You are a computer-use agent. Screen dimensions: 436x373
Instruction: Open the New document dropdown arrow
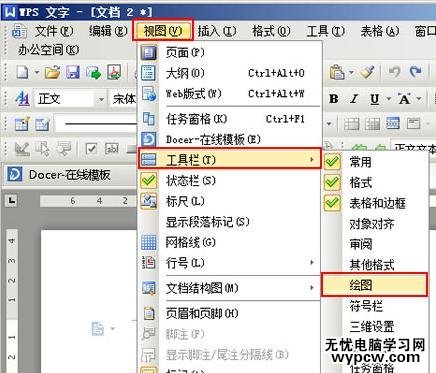37,72
